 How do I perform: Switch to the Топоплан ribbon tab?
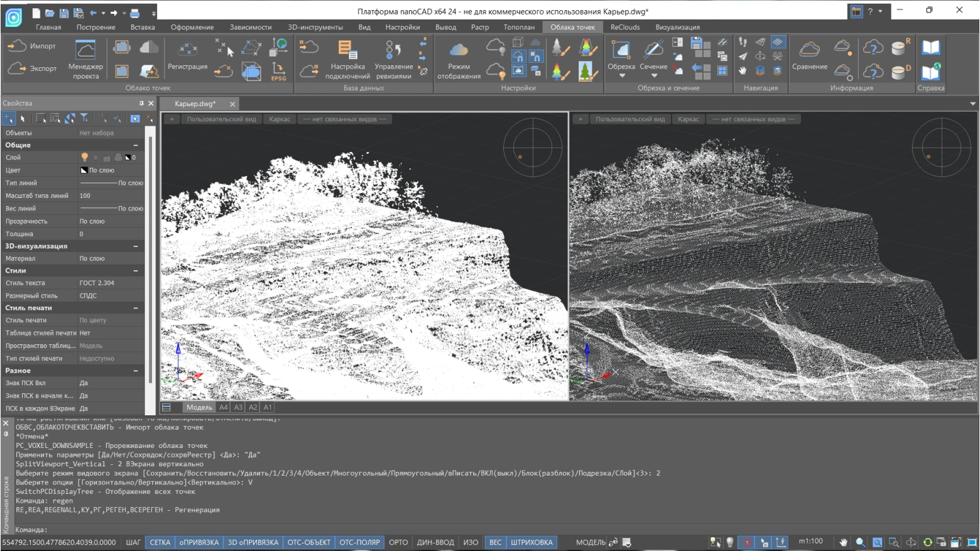pos(518,27)
